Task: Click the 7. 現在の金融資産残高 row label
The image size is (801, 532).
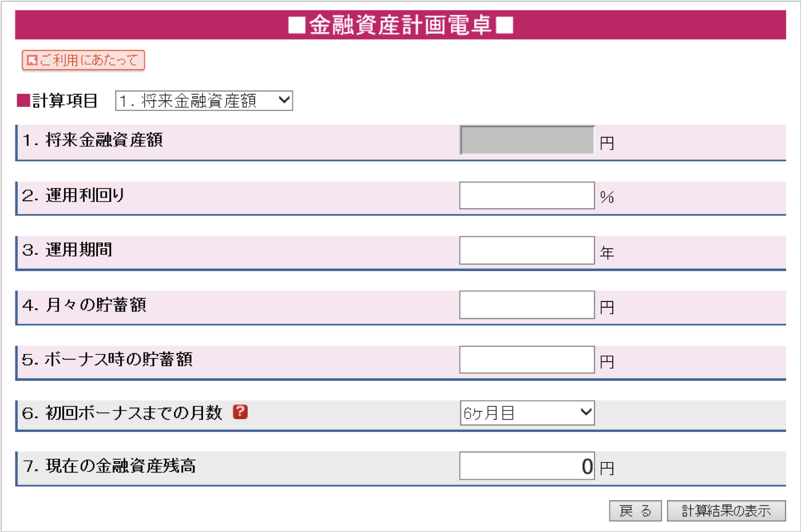Action: click(109, 466)
